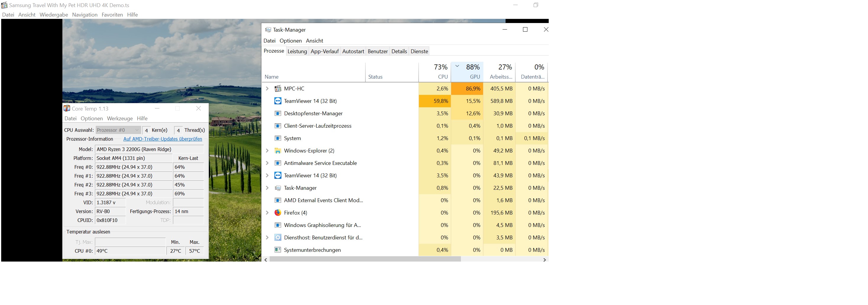Expand the Task-Manager process row
Screen dimensions: 868x305
coord(267,188)
